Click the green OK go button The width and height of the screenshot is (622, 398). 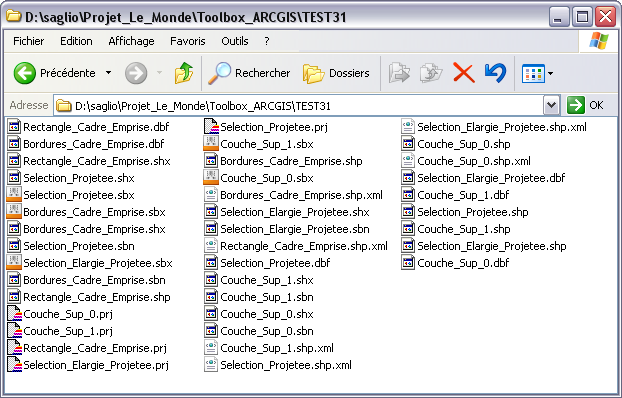tap(585, 105)
